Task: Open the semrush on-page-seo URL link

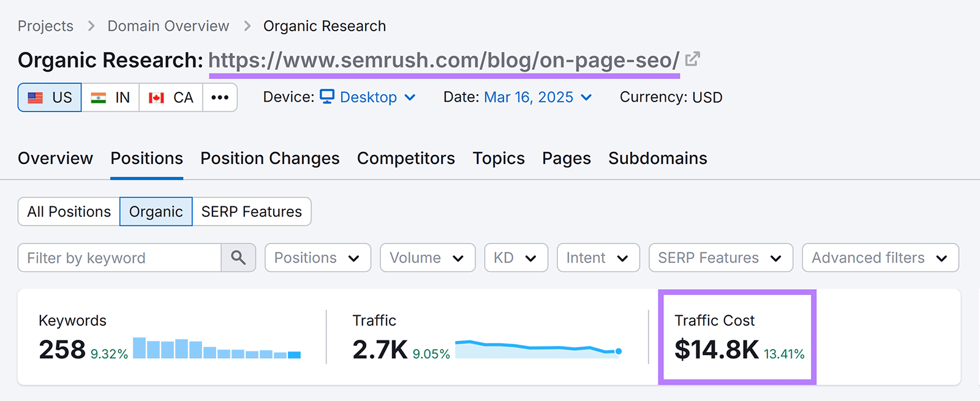Action: point(444,60)
